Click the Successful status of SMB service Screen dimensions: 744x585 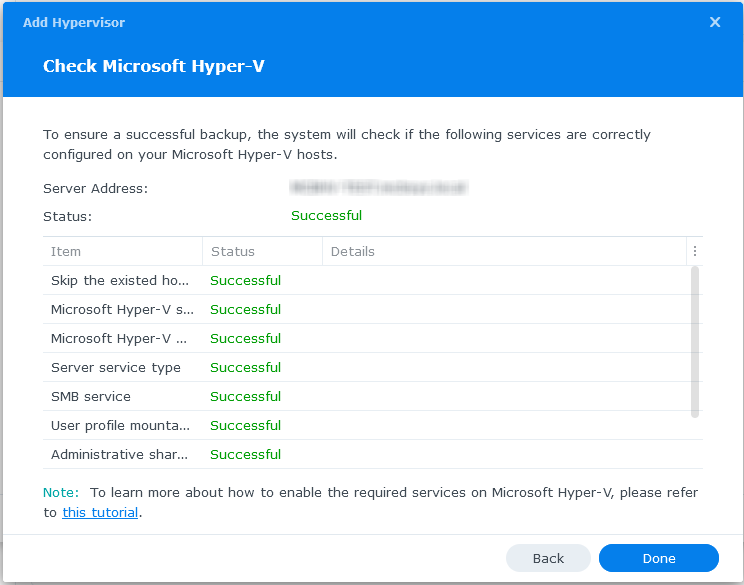pos(245,396)
